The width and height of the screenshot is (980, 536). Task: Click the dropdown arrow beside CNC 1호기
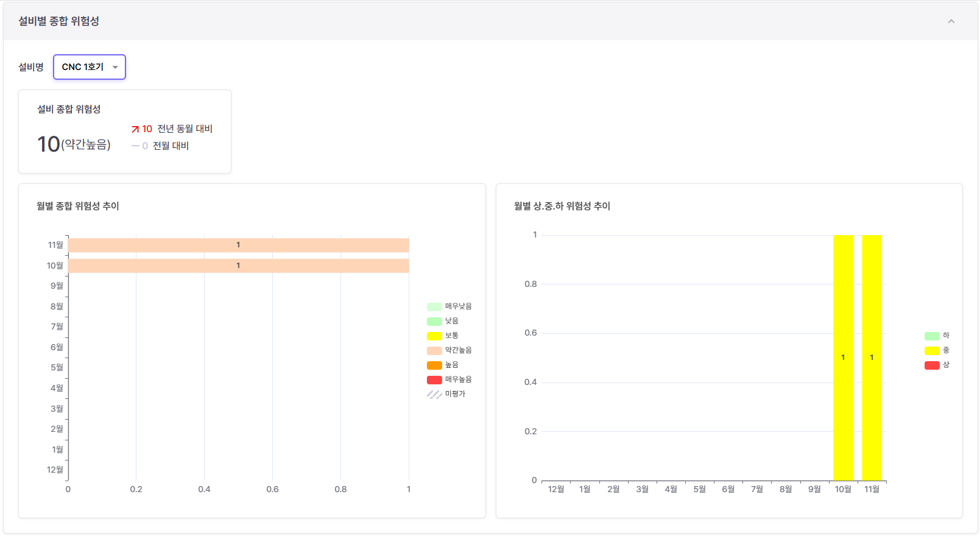[115, 68]
